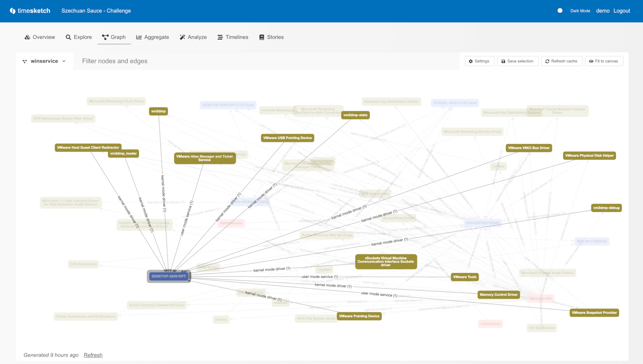Select the vm3dmp-stats node
This screenshot has width=643, height=364.
click(x=355, y=115)
